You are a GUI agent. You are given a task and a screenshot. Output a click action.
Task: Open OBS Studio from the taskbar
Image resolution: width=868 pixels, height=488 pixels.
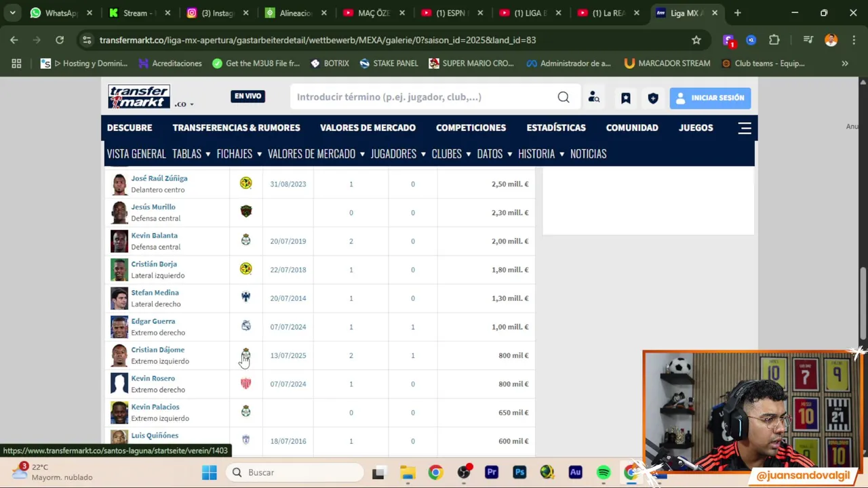point(464,472)
